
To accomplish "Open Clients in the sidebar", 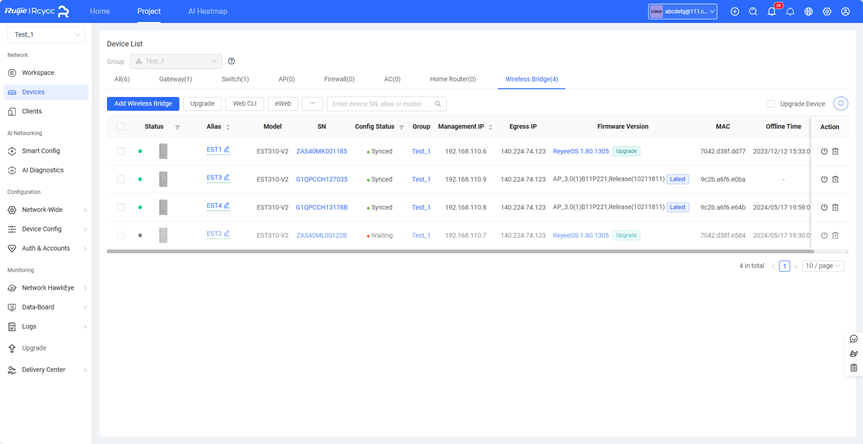I will click(x=46, y=111).
